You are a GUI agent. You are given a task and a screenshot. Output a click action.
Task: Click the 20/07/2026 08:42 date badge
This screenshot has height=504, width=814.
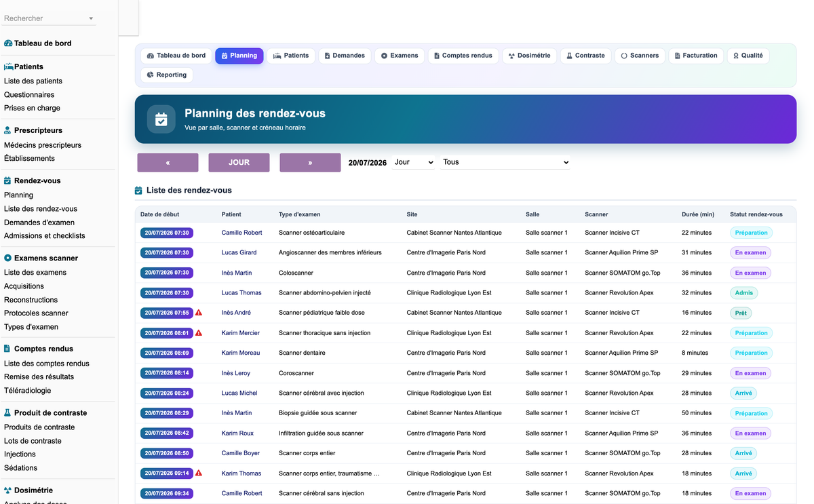click(x=167, y=433)
